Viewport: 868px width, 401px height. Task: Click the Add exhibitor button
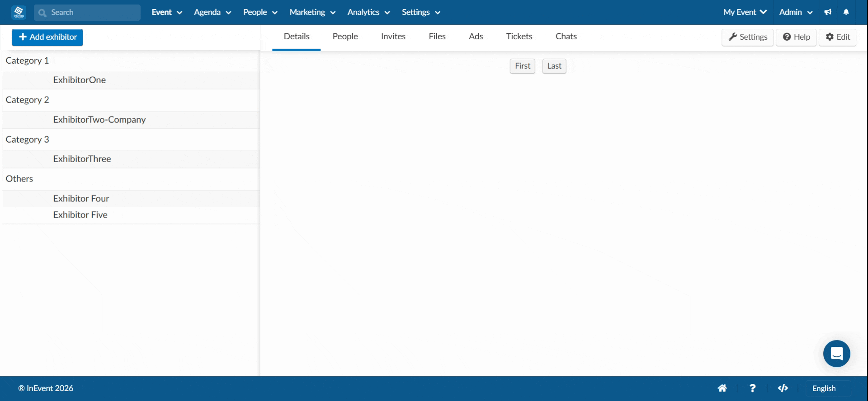[47, 37]
